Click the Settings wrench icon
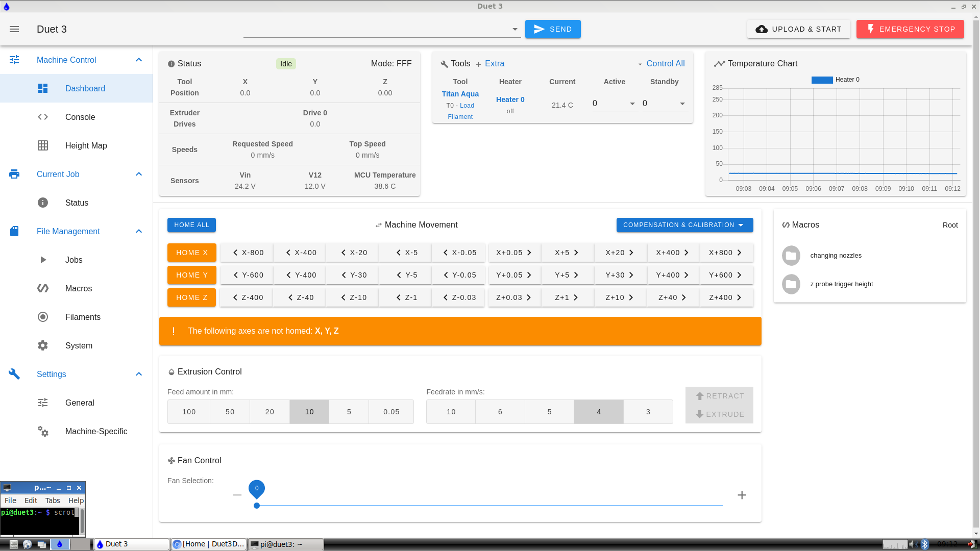Viewport: 980px width, 551px height. (x=14, y=374)
